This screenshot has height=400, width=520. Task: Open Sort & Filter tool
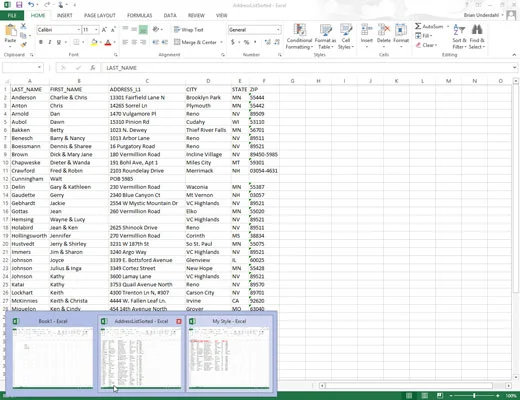pyautogui.click(x=459, y=37)
